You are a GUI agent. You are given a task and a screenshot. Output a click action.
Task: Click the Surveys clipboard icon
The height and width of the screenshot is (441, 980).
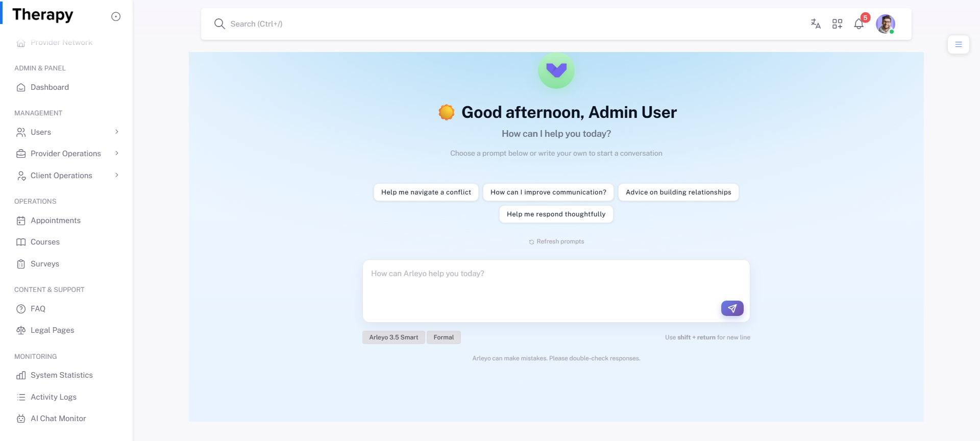coord(21,264)
